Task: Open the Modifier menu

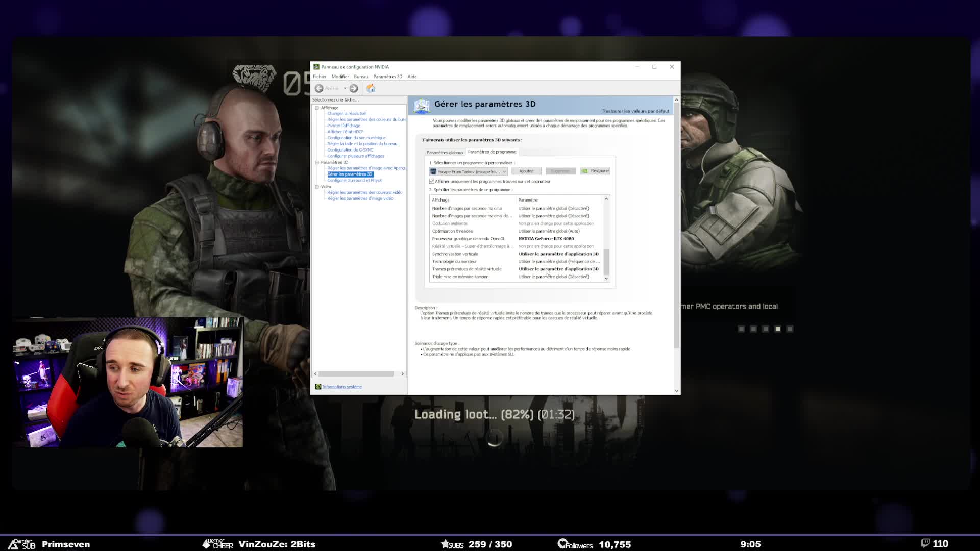Action: coord(340,77)
